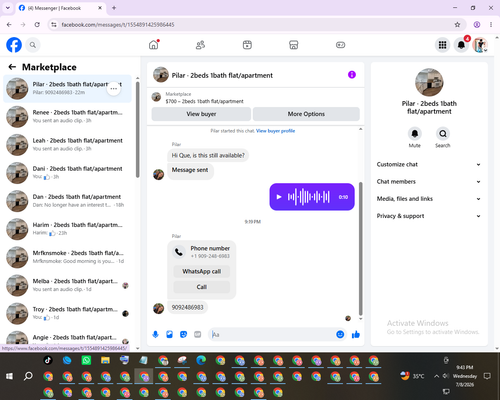This screenshot has width=500, height=400.
Task: Follow the View buyer profile link
Action: pos(275,131)
